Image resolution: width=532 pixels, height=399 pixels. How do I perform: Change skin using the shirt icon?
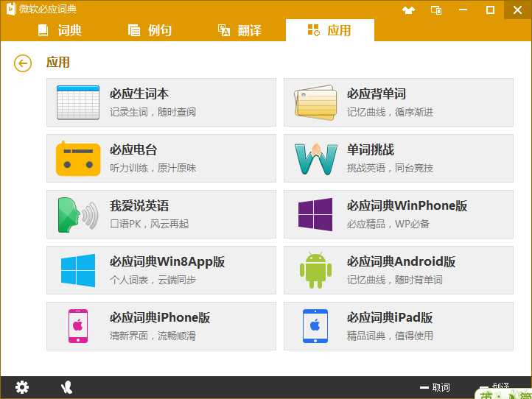(408, 10)
